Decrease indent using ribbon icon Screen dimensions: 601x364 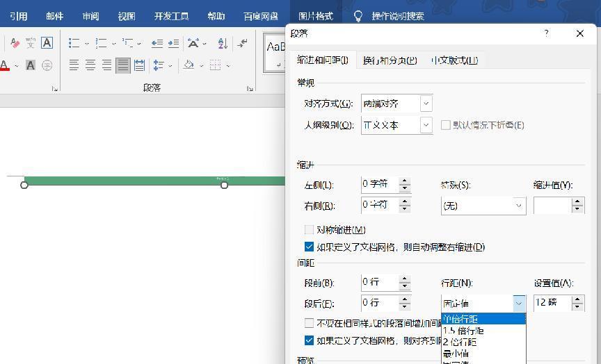click(157, 43)
